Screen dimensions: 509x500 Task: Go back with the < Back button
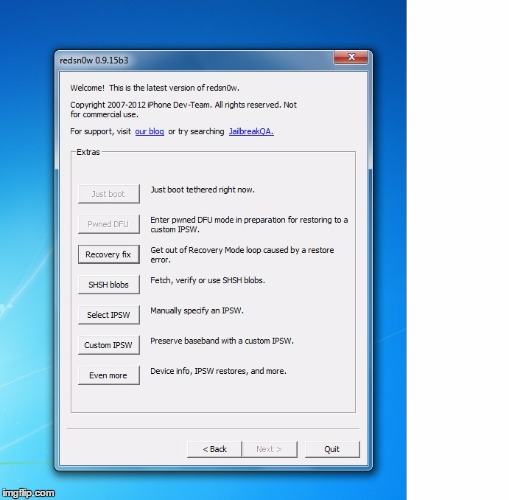coord(214,449)
